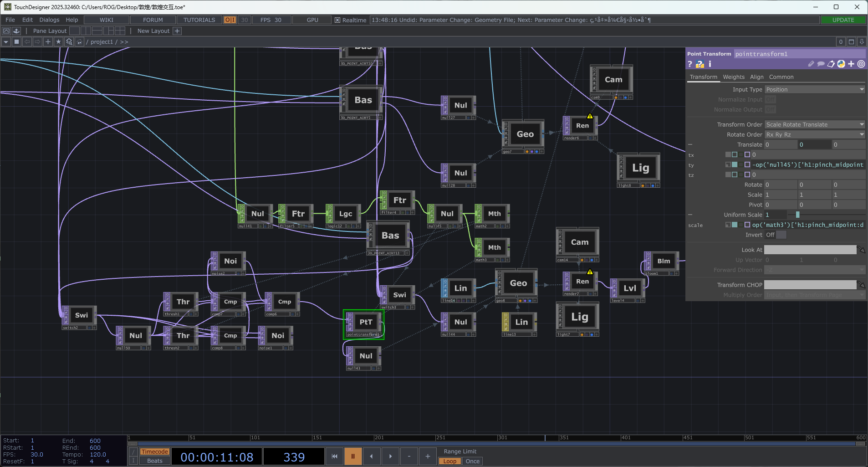Image resolution: width=868 pixels, height=467 pixels.
Task: Open the TUTORIALS link
Action: (x=199, y=20)
